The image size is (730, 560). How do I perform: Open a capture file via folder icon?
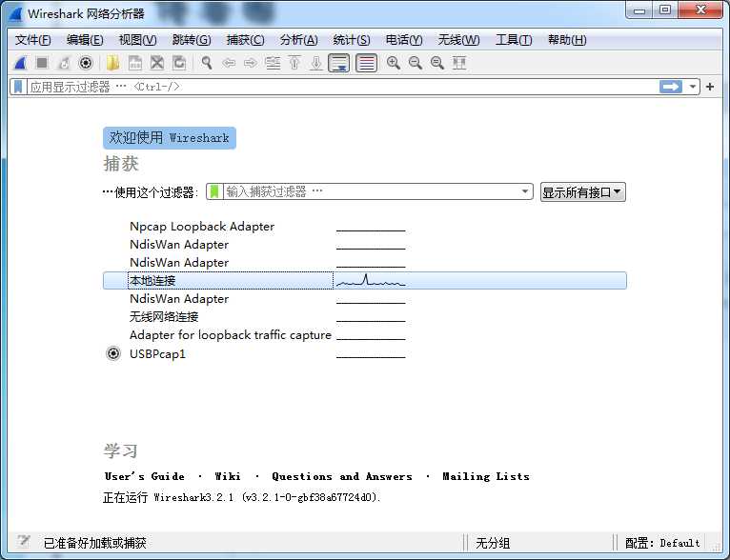coord(112,63)
